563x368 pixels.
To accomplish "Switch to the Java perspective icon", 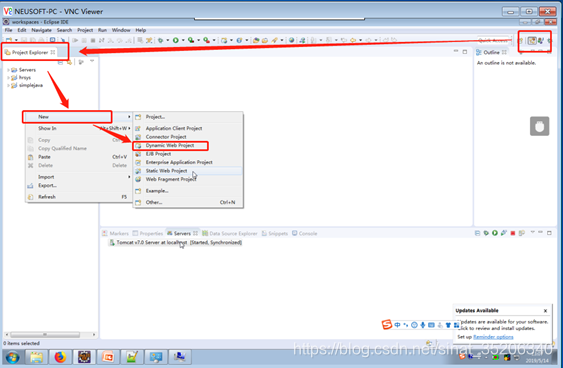I will [x=540, y=41].
